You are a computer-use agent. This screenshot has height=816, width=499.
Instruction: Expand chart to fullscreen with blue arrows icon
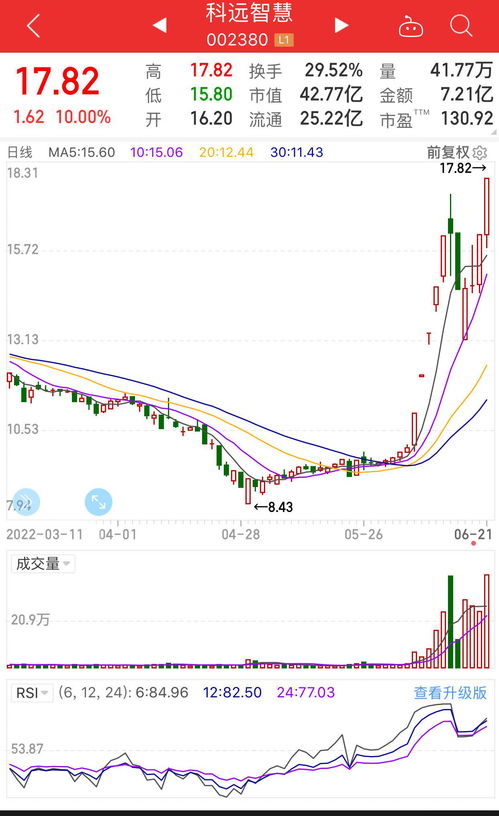point(98,502)
